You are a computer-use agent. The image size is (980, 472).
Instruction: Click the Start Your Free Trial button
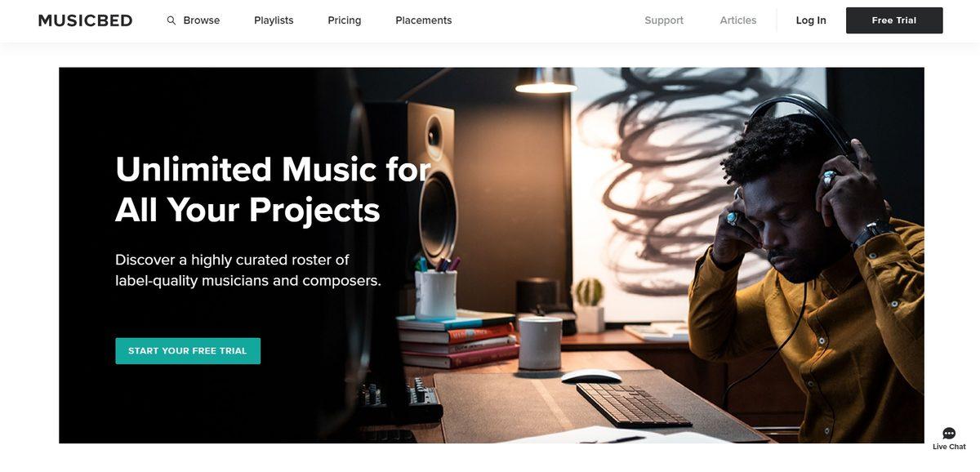(188, 351)
